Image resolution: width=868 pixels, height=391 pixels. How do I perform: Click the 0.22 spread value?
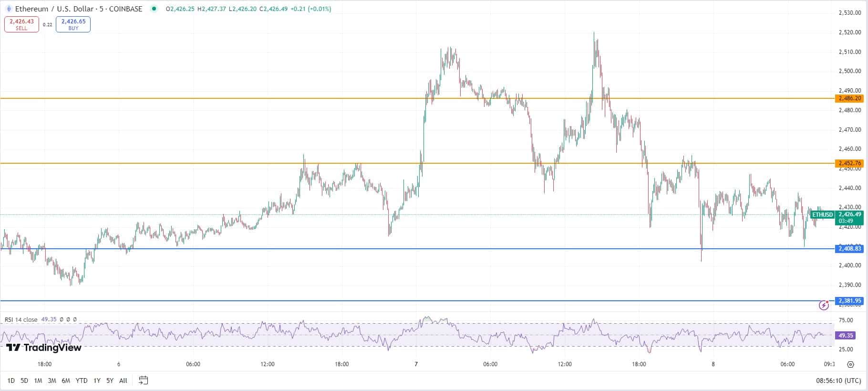pos(47,24)
